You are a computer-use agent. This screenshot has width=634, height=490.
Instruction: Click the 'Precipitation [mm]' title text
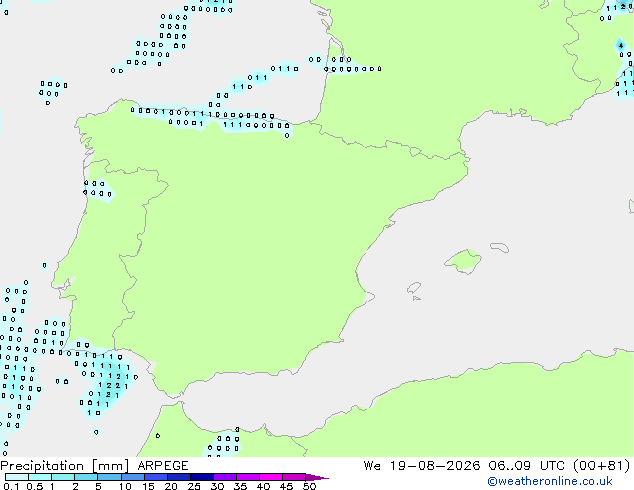[65, 466]
